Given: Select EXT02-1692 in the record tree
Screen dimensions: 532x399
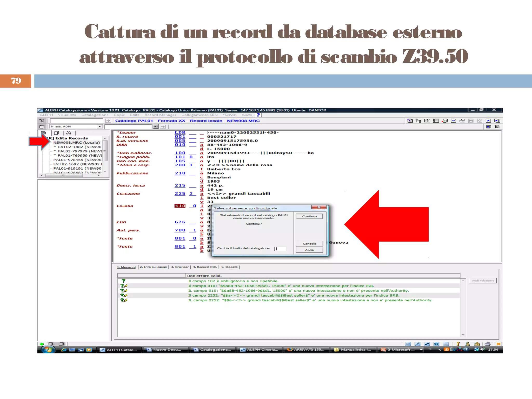Looking at the screenshot, I should (78, 164).
